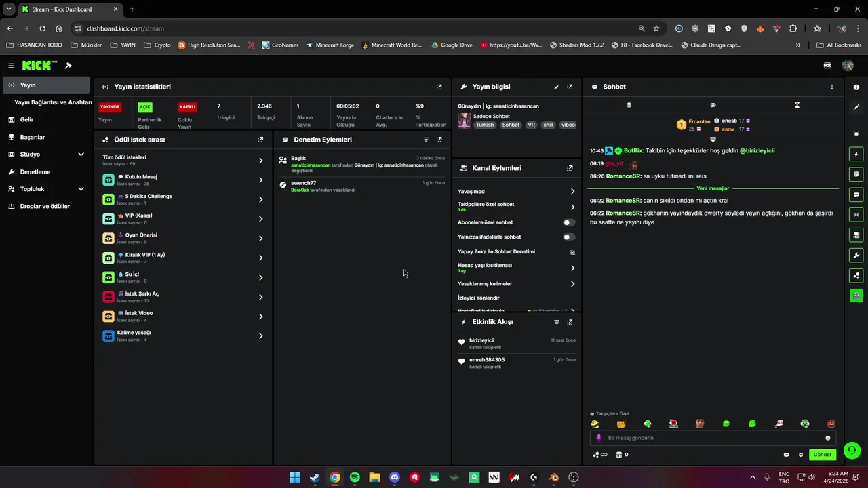Click the Oyun Önerisi reward row
This screenshot has height=488, width=868.
[x=183, y=239]
